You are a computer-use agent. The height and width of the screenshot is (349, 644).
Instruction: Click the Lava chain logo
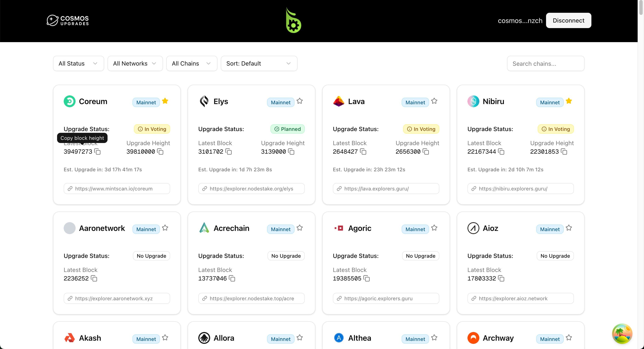(x=339, y=102)
